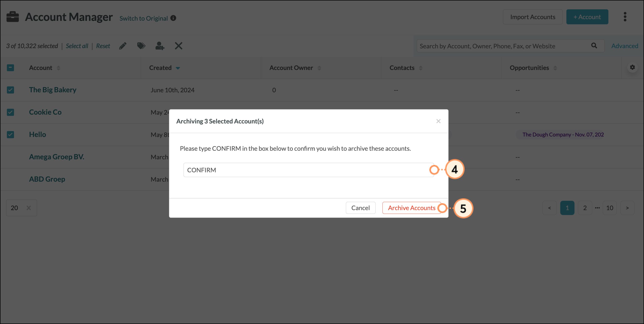Open the Advanced search link
Viewport: 644px width, 324px height.
coord(625,46)
